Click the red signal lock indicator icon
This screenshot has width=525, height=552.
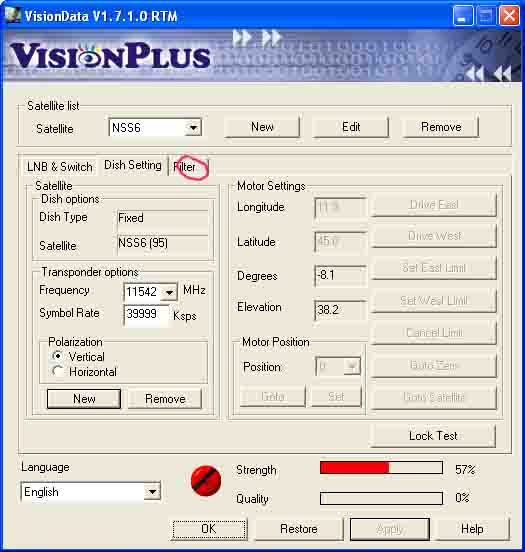[206, 481]
